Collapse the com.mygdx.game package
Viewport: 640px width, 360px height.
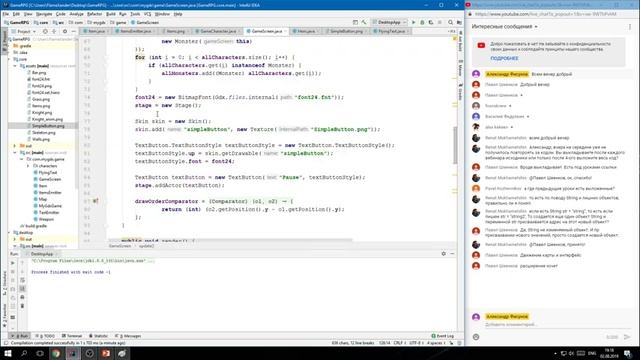[x=22, y=159]
